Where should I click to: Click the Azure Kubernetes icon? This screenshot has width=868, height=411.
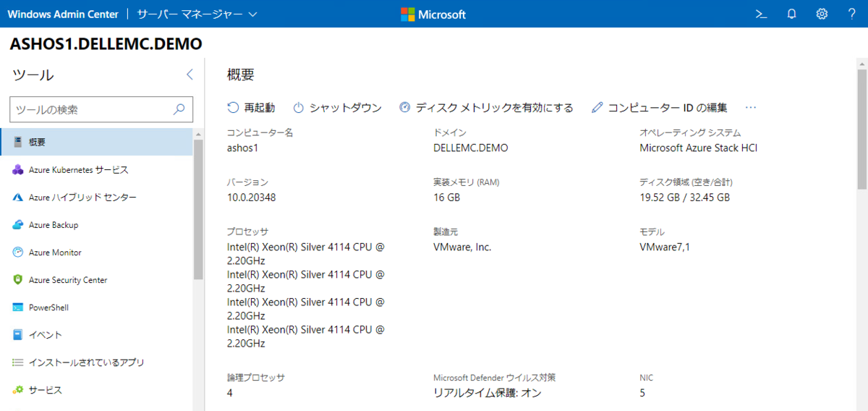point(18,169)
